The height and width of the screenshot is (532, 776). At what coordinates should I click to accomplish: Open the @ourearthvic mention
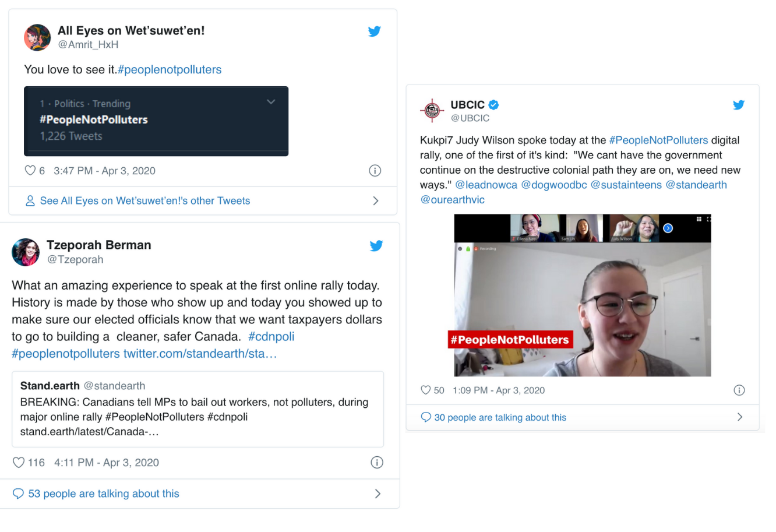coord(453,200)
